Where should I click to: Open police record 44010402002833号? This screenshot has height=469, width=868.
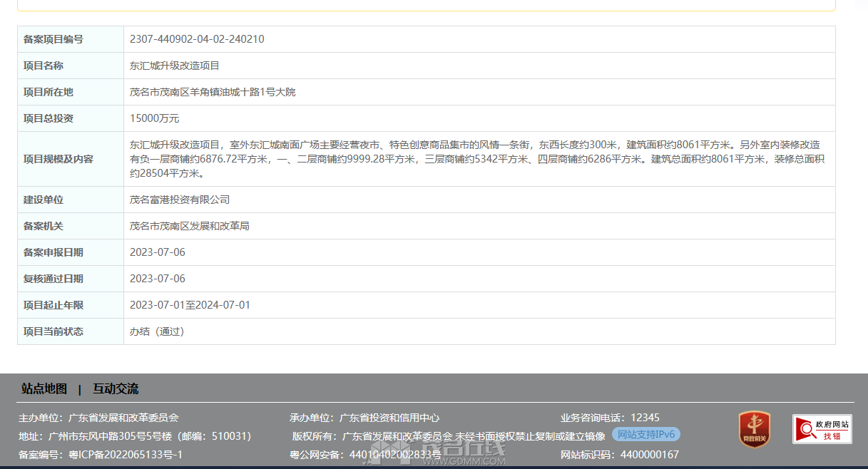click(395, 455)
